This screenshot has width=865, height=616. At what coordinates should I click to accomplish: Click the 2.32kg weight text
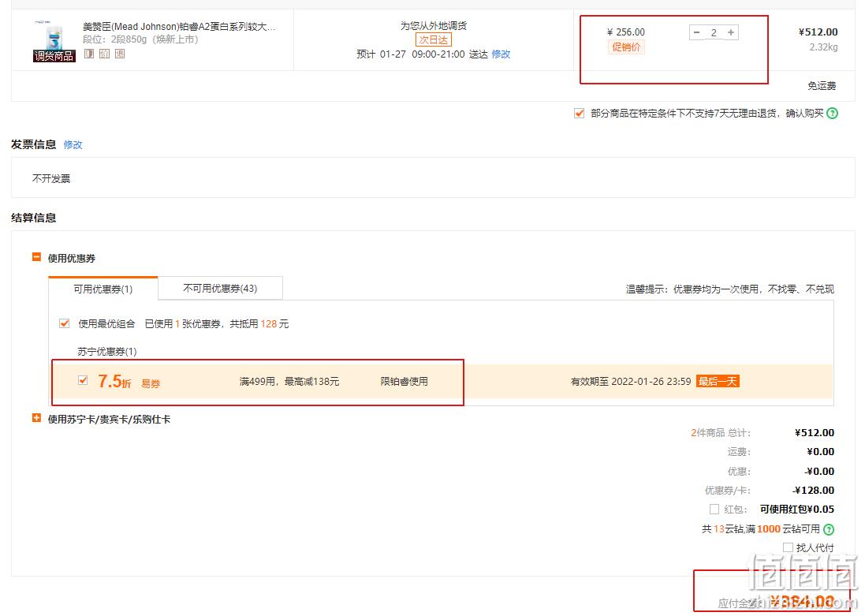pyautogui.click(x=824, y=47)
